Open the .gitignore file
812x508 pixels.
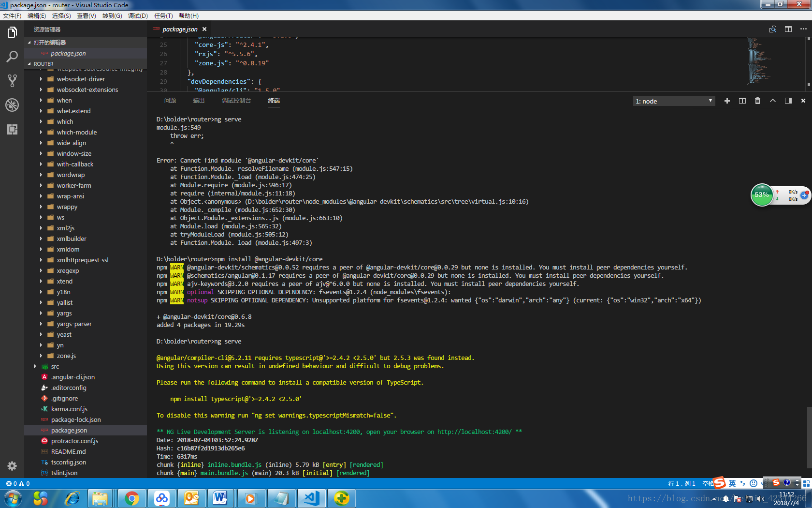pos(86,398)
